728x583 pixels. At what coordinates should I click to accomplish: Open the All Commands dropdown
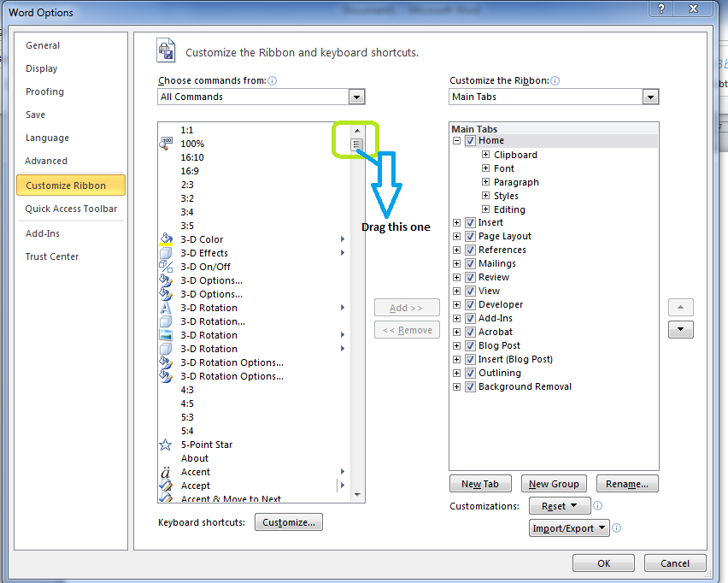pyautogui.click(x=356, y=97)
